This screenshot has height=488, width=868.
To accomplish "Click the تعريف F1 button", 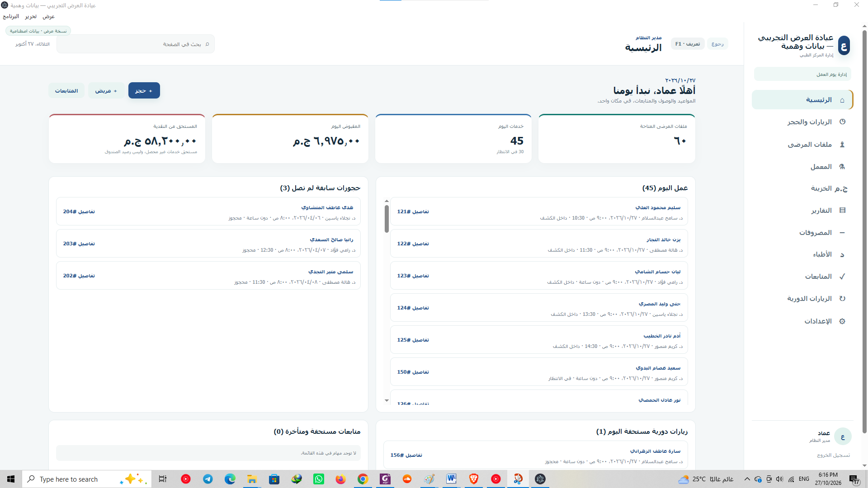I will coord(688,44).
